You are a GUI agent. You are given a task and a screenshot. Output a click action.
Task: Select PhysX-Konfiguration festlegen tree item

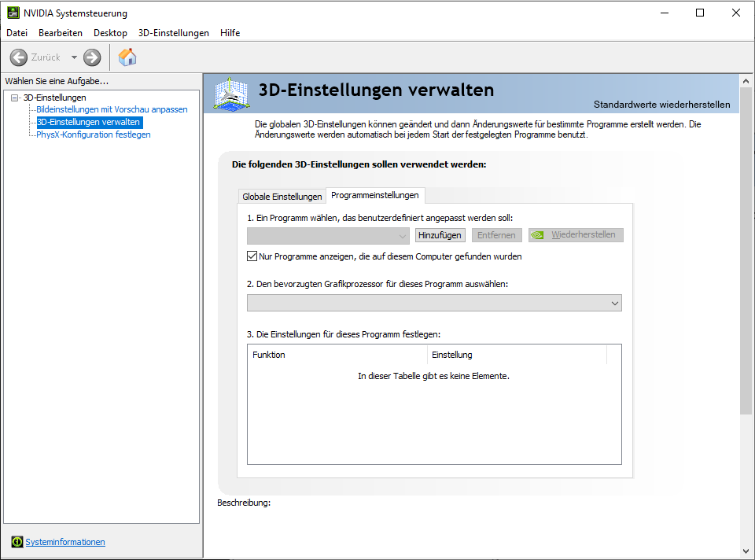pos(94,134)
